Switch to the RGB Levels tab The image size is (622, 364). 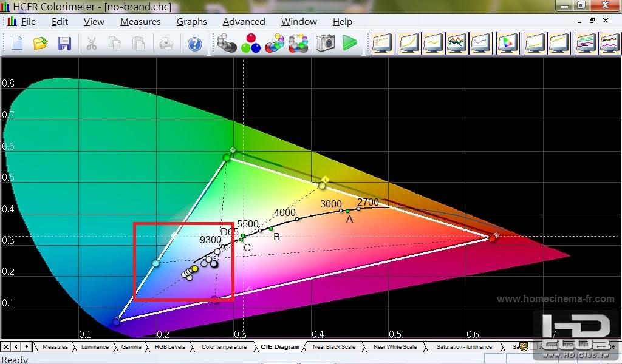pyautogui.click(x=170, y=346)
